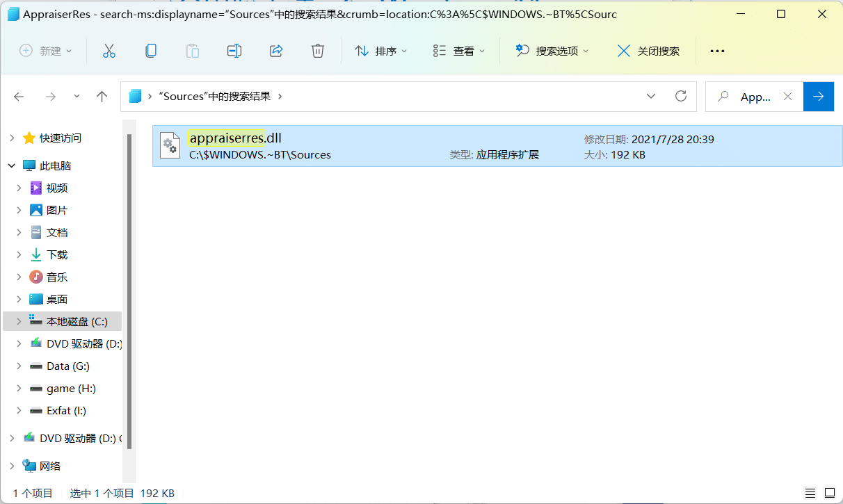The width and height of the screenshot is (843, 504).
Task: Open 视频 folder in sidebar
Action: tap(57, 188)
